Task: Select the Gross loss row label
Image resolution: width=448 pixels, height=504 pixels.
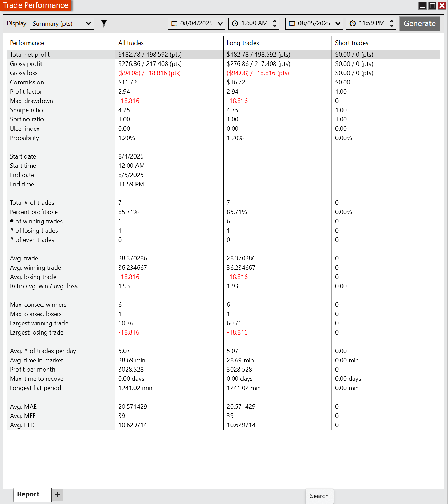Action: [24, 73]
